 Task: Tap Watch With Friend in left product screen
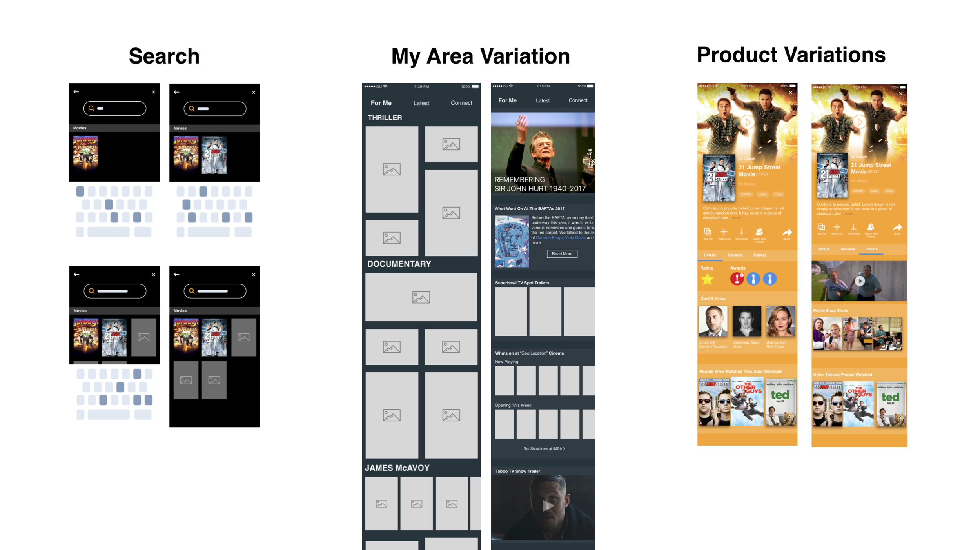coord(759,232)
